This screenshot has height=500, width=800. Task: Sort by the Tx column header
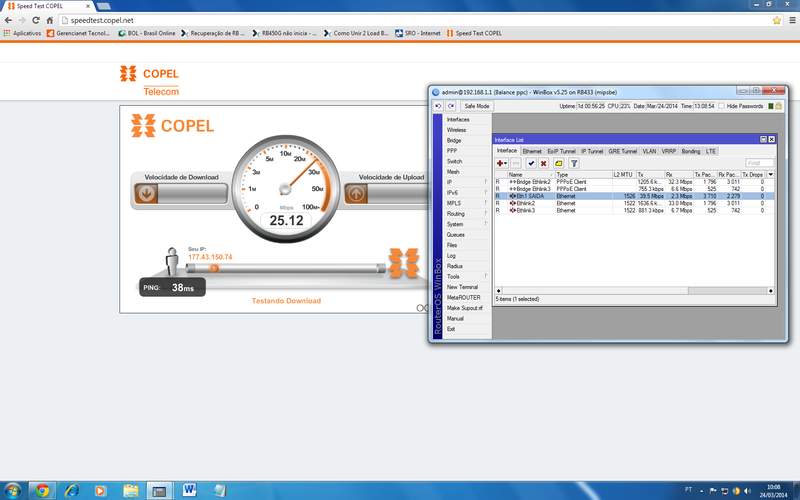(x=650, y=174)
